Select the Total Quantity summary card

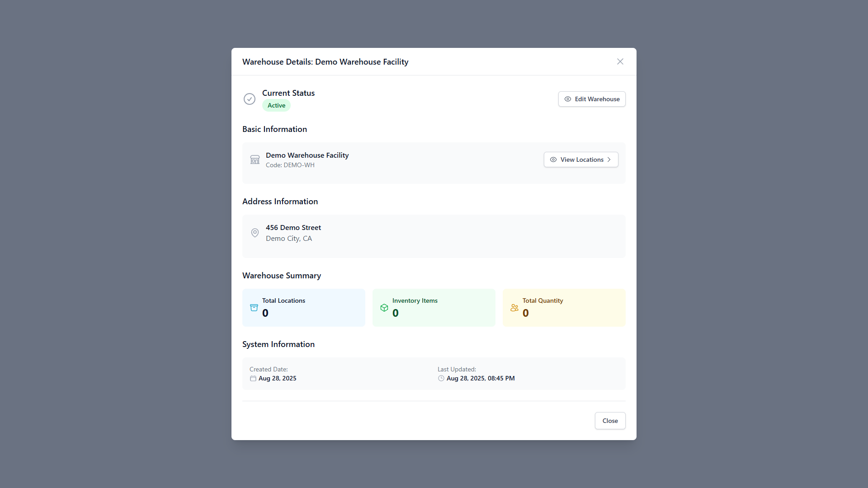(564, 308)
